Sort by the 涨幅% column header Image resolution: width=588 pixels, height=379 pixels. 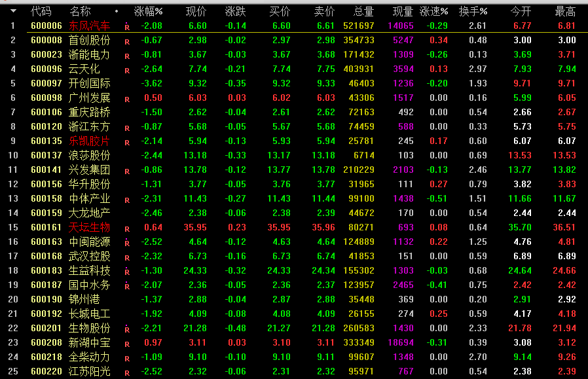(x=149, y=12)
